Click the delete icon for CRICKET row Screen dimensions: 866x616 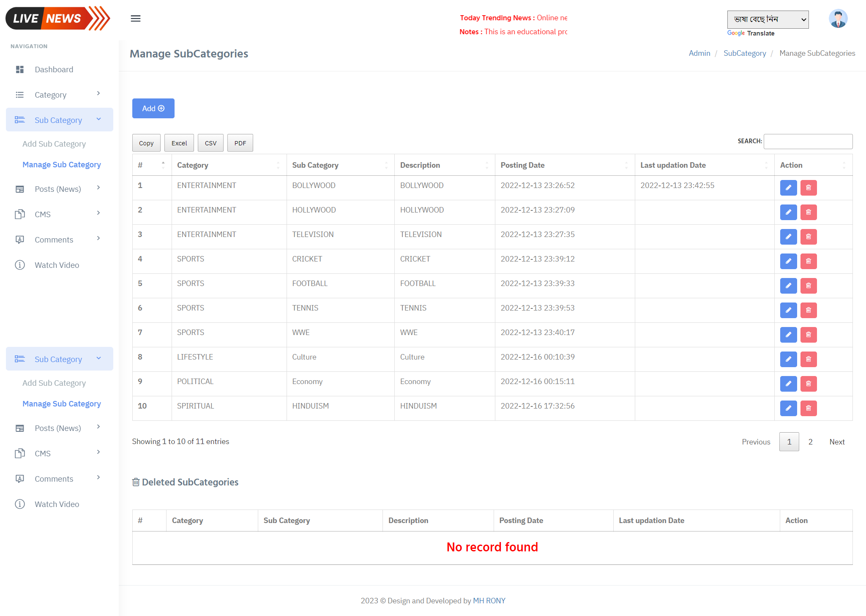click(x=808, y=261)
